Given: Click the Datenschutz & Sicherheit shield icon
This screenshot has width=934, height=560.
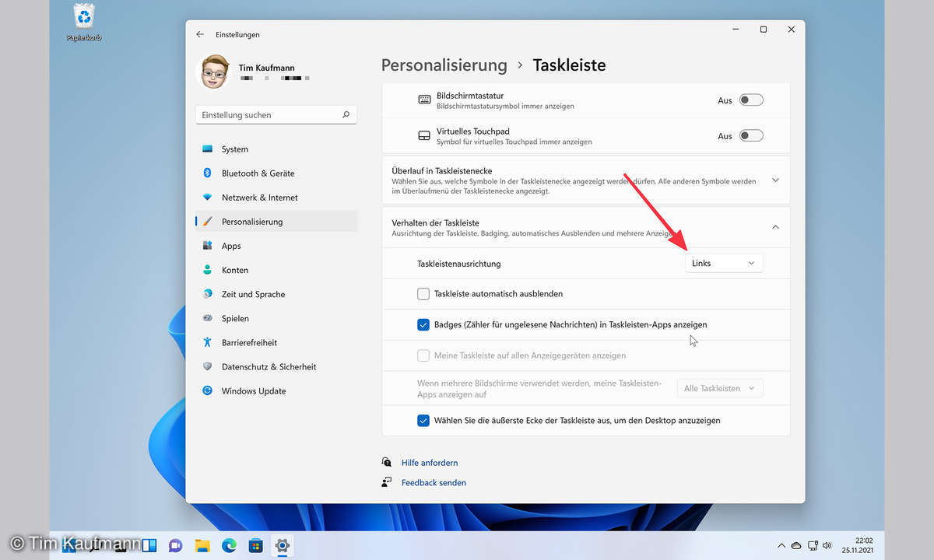Looking at the screenshot, I should 207,366.
